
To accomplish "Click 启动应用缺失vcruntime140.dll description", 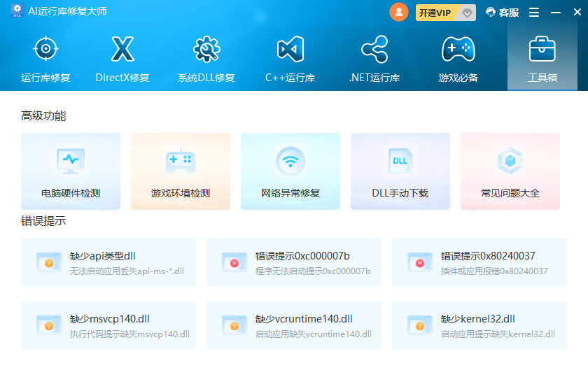I will (x=314, y=334).
